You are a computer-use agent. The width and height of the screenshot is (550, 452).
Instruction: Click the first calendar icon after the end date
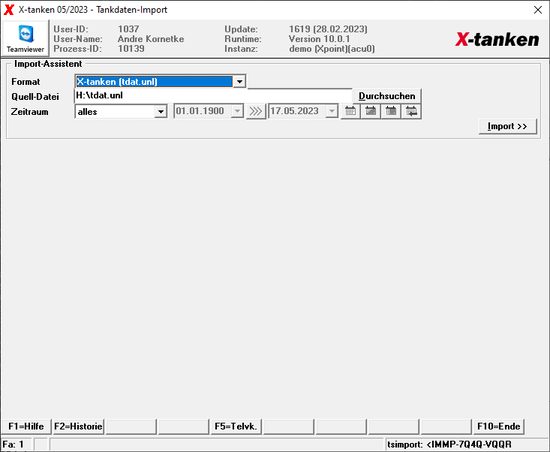tap(350, 112)
